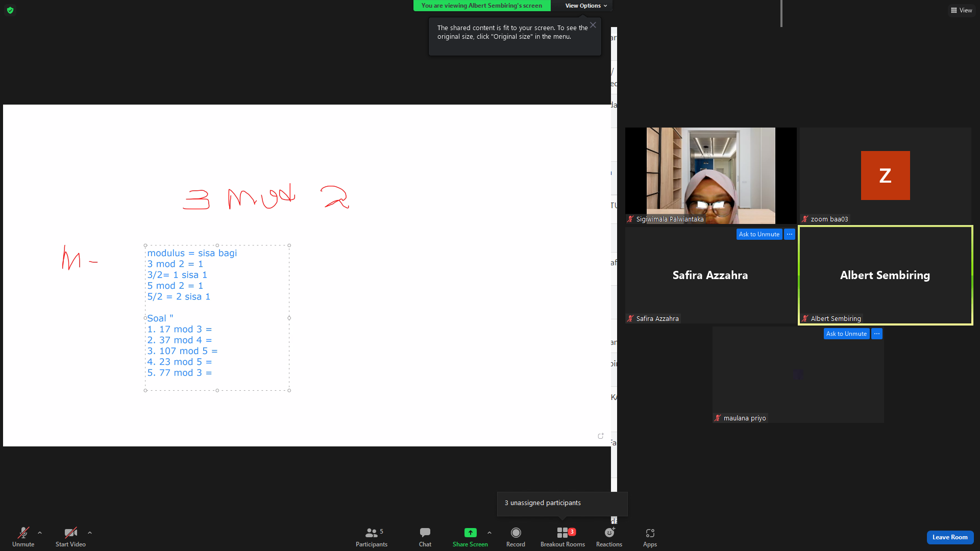Expand video options arrow next to Start Video
This screenshot has height=551, width=980.
[x=90, y=533]
